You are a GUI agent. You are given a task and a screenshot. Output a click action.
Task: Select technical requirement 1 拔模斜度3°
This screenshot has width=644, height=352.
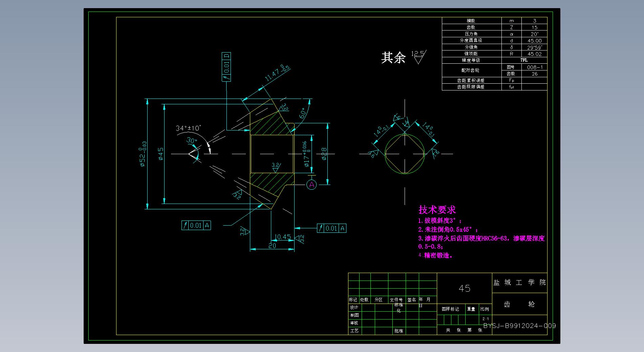pos(439,221)
